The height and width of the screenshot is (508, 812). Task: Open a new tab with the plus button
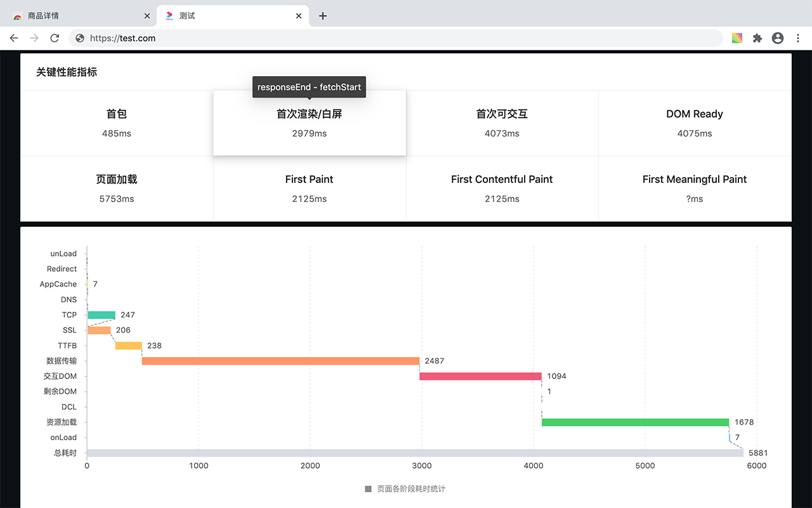(x=323, y=15)
